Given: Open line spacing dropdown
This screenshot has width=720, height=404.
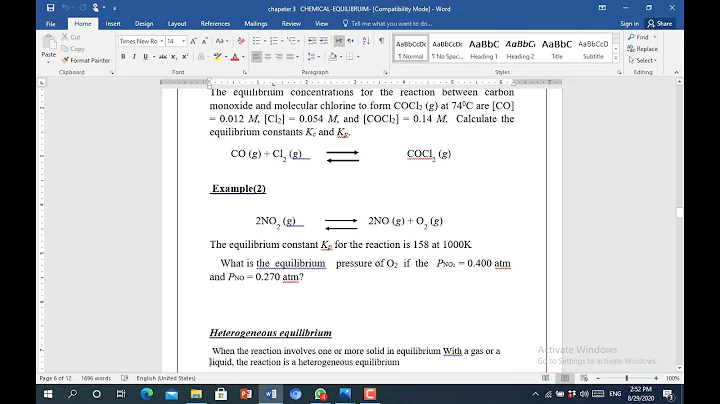Looking at the screenshot, I should click(x=313, y=56).
